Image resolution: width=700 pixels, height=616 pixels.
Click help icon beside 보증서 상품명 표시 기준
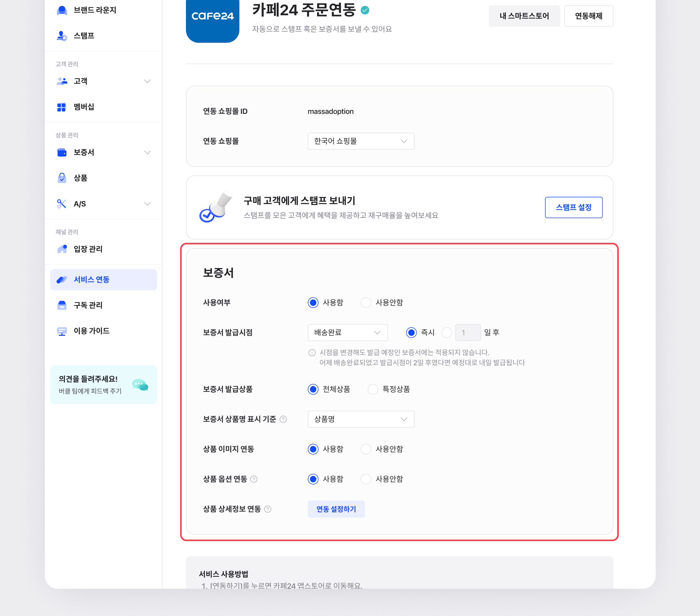283,419
